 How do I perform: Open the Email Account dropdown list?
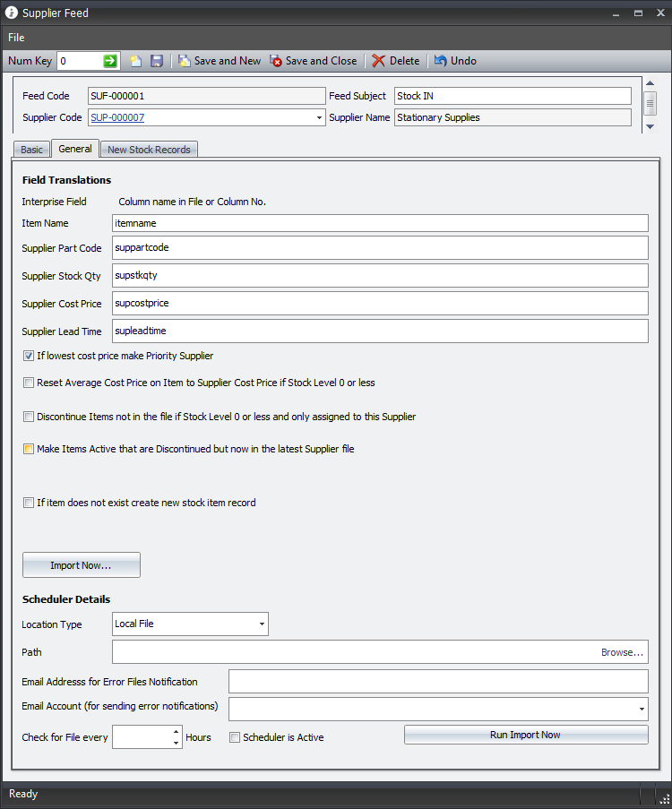point(642,710)
